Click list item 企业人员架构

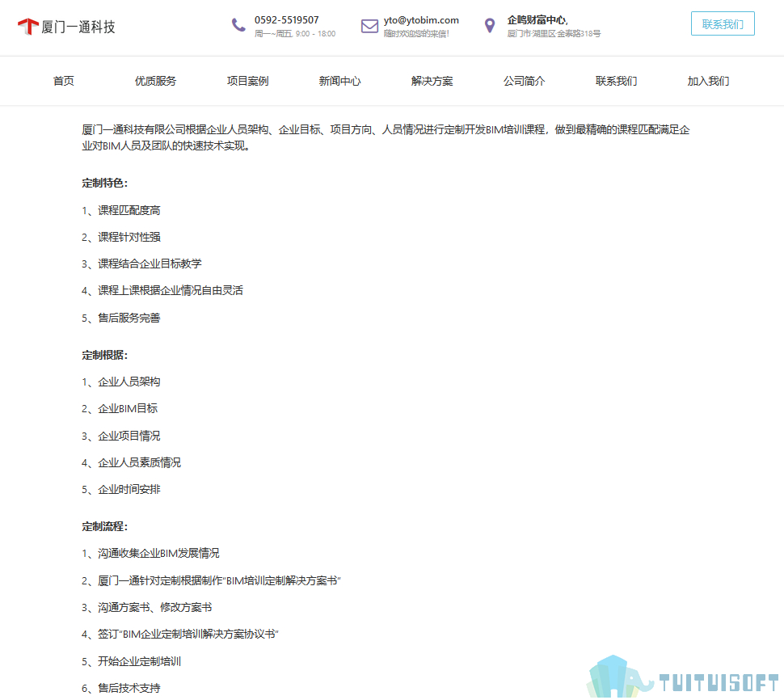click(x=121, y=382)
